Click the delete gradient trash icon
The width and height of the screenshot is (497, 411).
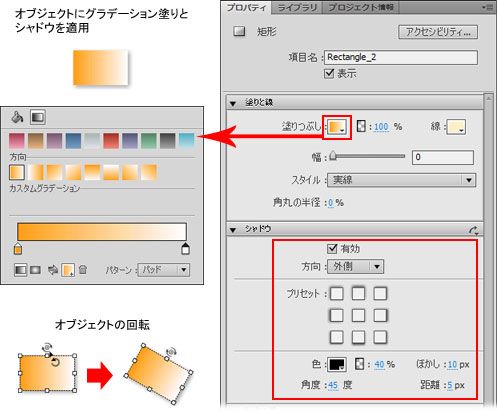(x=83, y=269)
